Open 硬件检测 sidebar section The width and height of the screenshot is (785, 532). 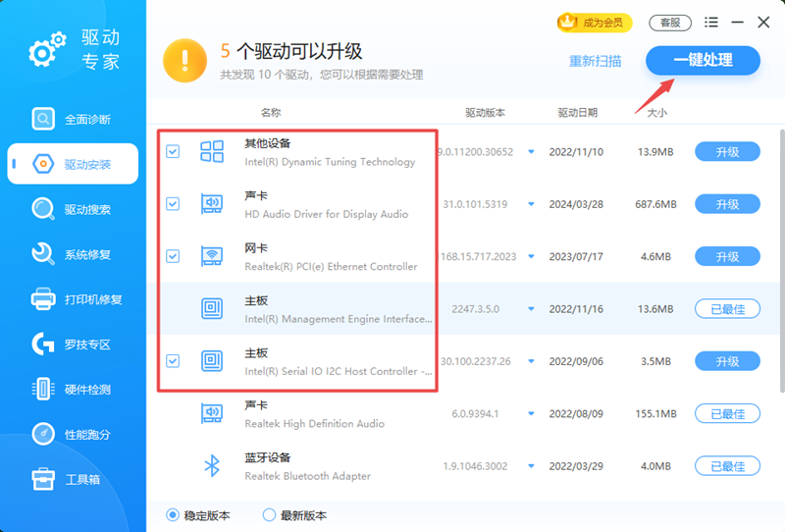point(73,390)
